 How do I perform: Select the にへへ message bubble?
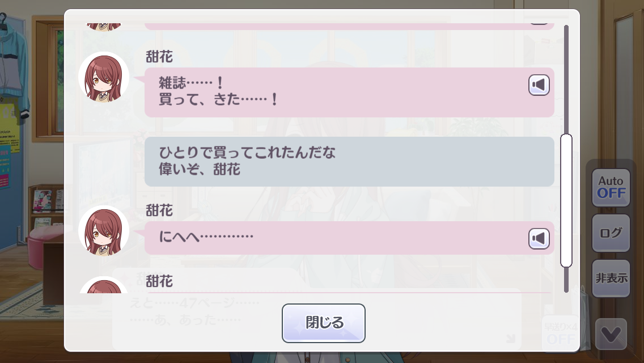click(x=349, y=238)
